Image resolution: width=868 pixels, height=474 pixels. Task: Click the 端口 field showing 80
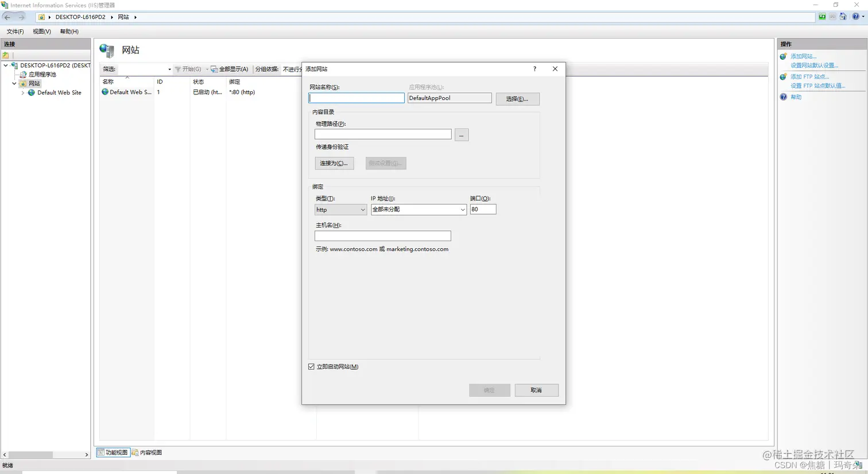(483, 210)
